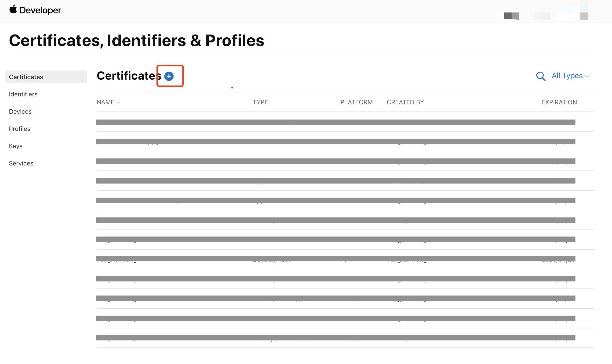Click the TYPE column header

(260, 102)
